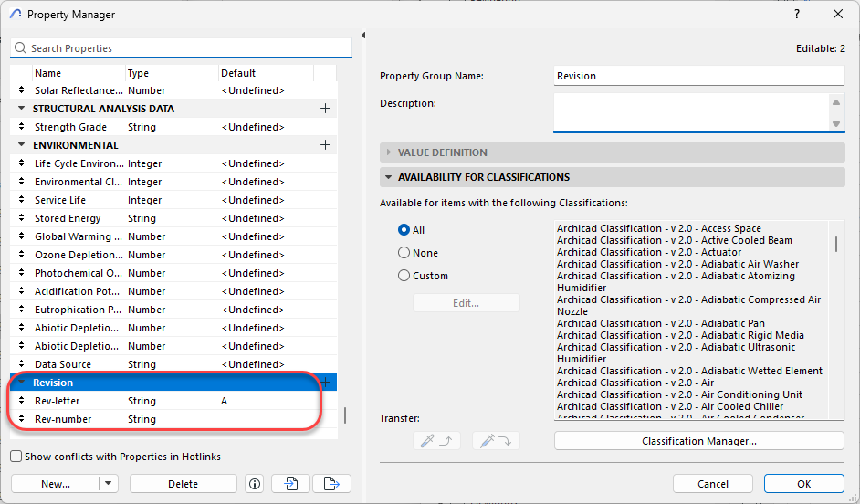Click the search magnifier icon
Image resolution: width=860 pixels, height=504 pixels.
tap(20, 47)
